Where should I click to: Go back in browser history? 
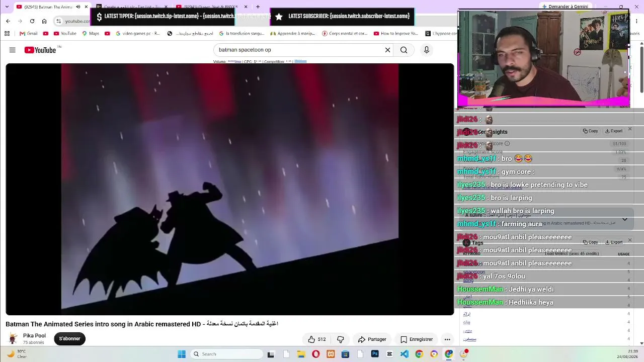point(8,21)
